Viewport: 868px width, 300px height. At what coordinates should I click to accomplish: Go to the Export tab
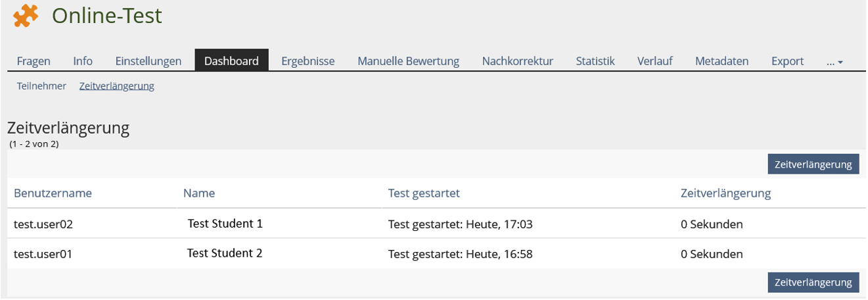point(788,61)
